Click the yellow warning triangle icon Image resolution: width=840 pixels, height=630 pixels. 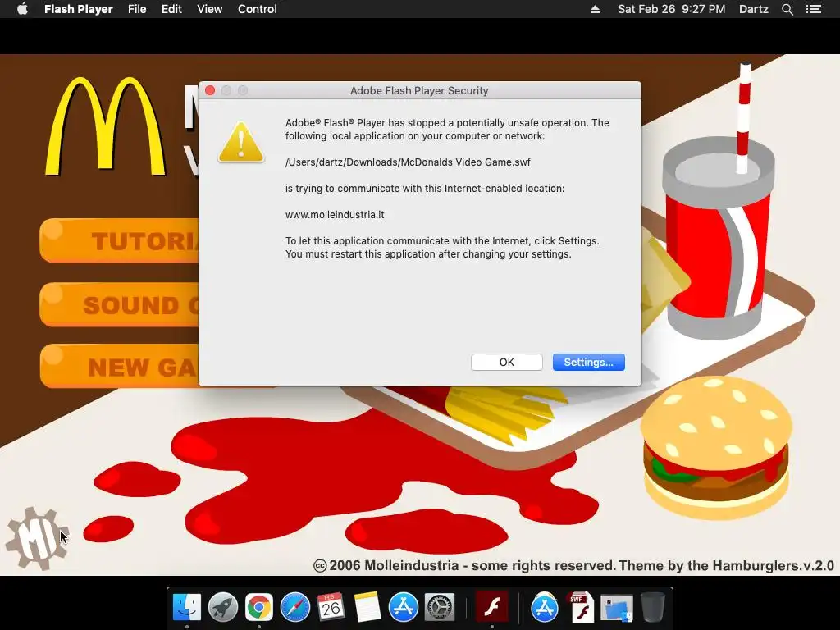pos(241,143)
